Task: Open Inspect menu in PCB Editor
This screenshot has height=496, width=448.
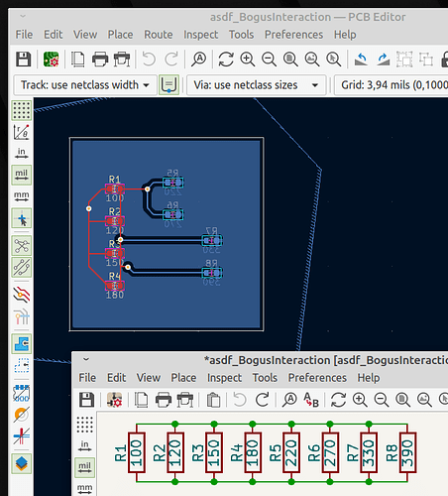Action: 201,35
